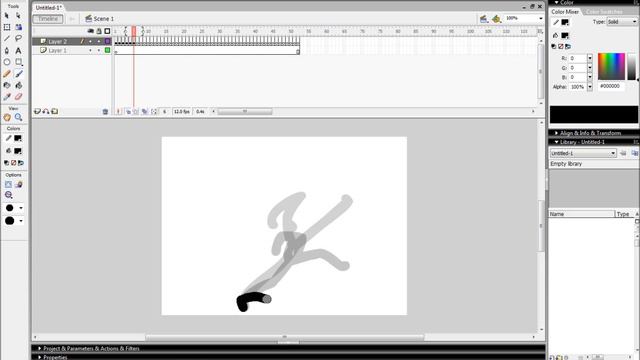Screen dimensions: 640x360
Task: Open the R value slider dropdown
Action: (x=590, y=58)
